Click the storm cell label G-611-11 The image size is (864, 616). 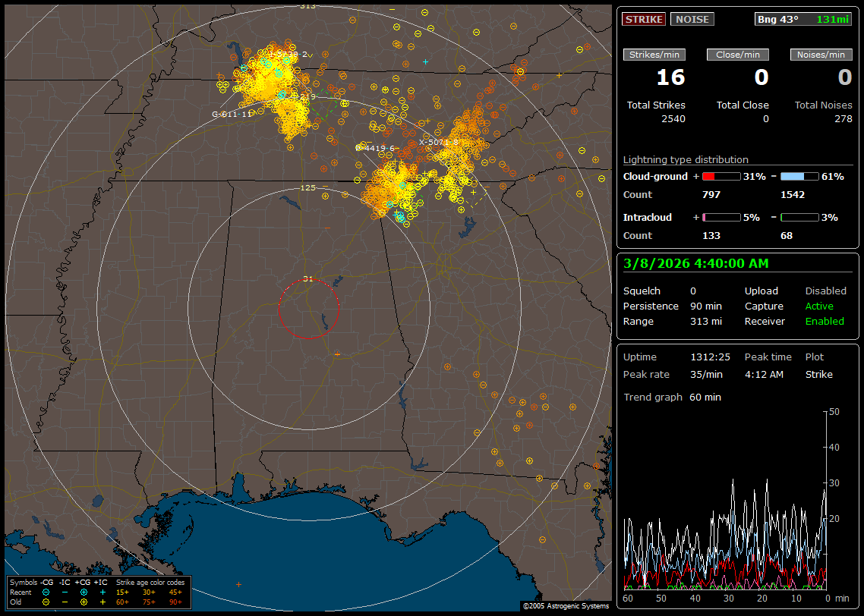coord(232,114)
